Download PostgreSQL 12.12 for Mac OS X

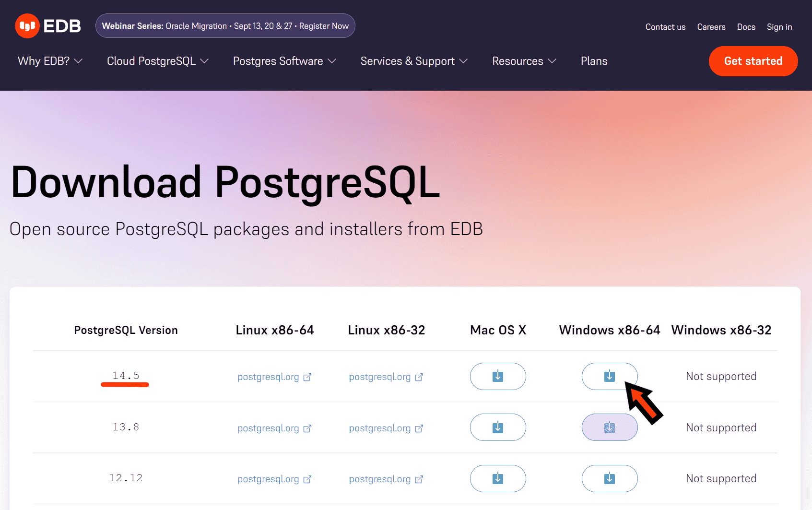click(498, 478)
